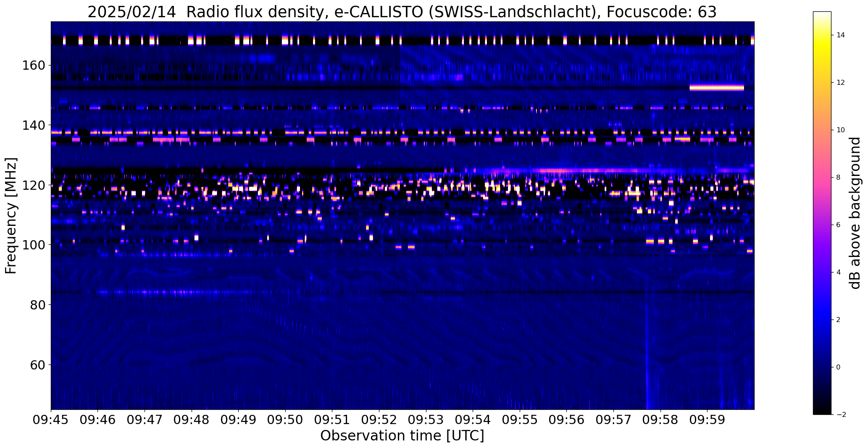The height and width of the screenshot is (448, 868).
Task: Click the colorbar tick value 14
Action: 841,35
